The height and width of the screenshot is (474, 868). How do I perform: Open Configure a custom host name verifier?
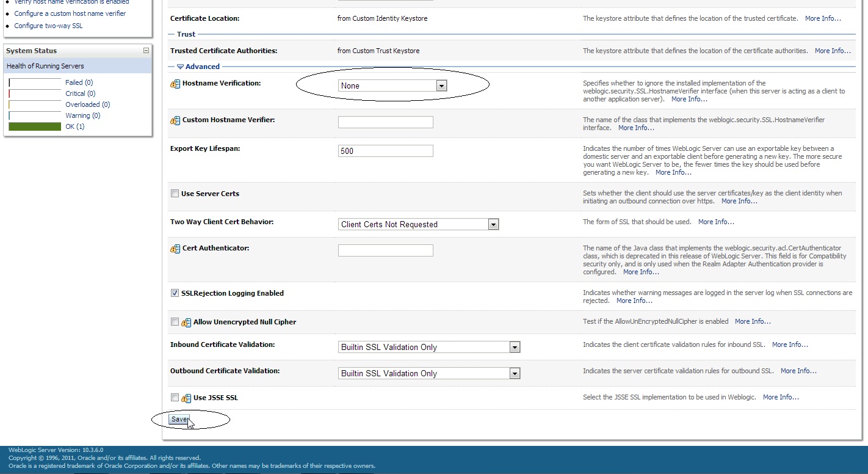coord(70,13)
